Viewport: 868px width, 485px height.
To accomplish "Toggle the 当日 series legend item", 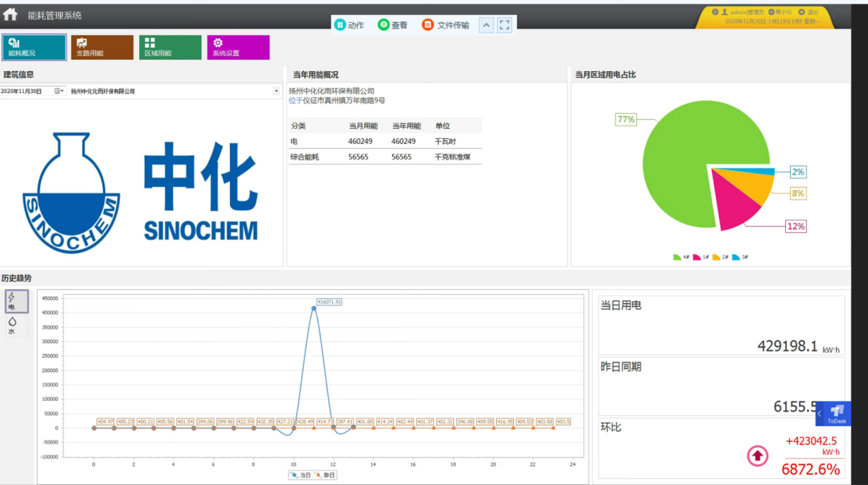I will (301, 475).
